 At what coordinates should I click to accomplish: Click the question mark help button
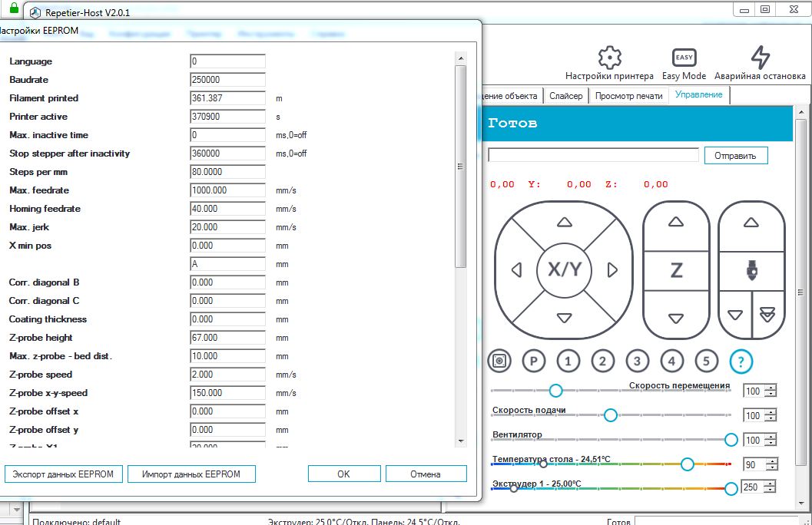coord(741,361)
